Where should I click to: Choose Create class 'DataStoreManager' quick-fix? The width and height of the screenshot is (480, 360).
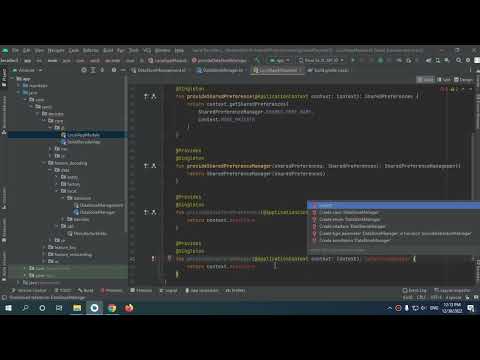[x=393, y=212]
